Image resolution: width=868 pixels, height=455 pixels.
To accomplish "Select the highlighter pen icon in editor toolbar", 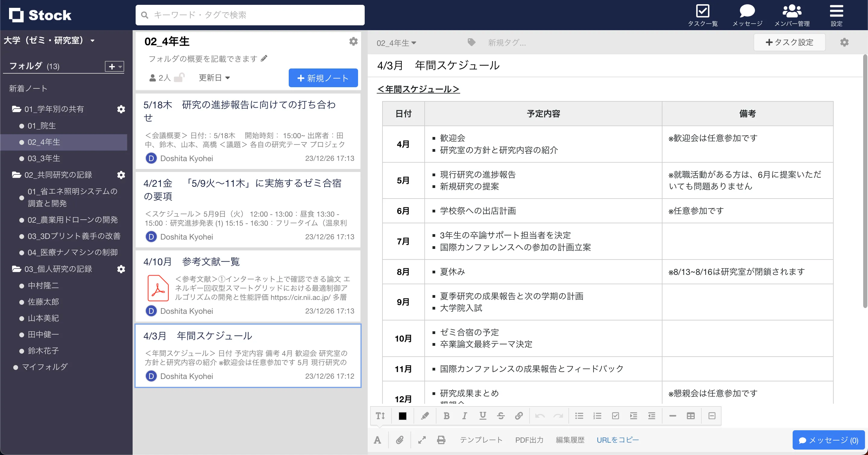I will [425, 416].
